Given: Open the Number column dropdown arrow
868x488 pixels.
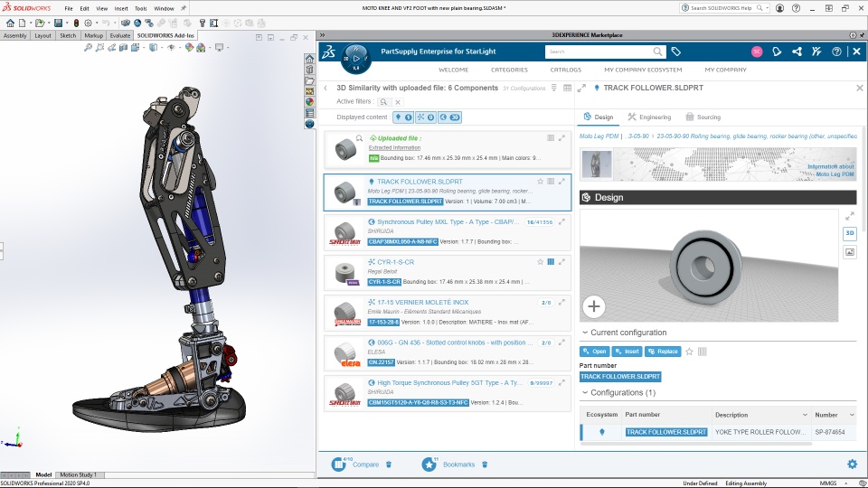Looking at the screenshot, I should tap(852, 415).
